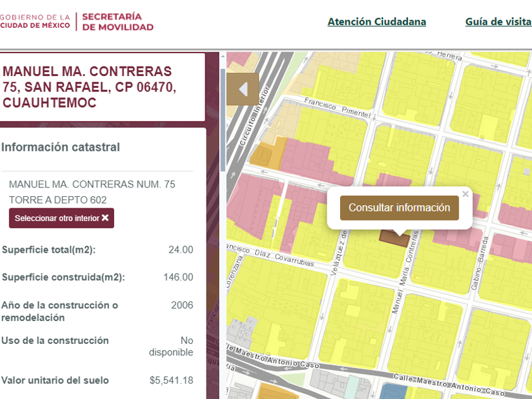This screenshot has width=532, height=399.
Task: Click the Secretaría de Movilidad logo
Action: [118, 22]
